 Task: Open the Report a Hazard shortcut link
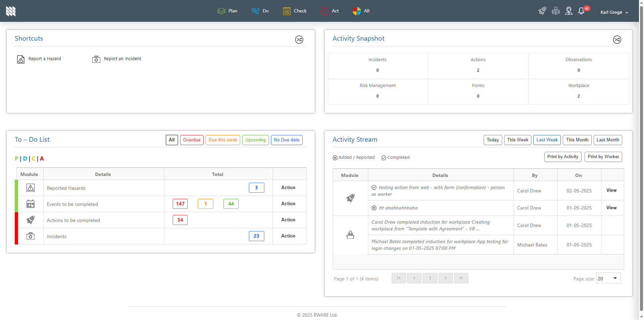tap(45, 59)
